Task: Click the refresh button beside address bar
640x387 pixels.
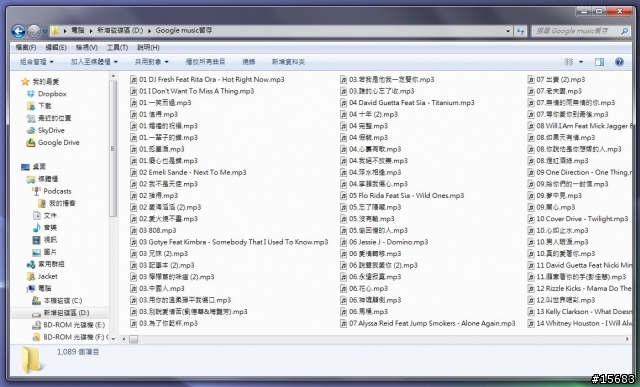Action: pos(520,31)
